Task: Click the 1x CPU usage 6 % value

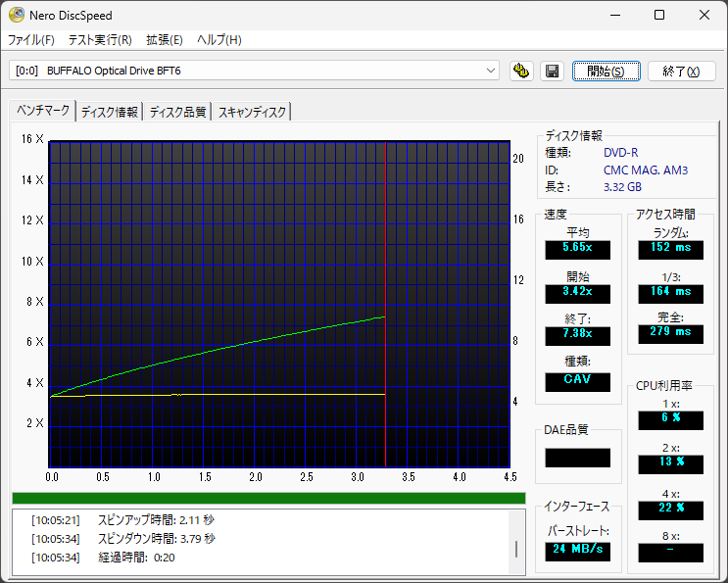Action: pyautogui.click(x=670, y=418)
